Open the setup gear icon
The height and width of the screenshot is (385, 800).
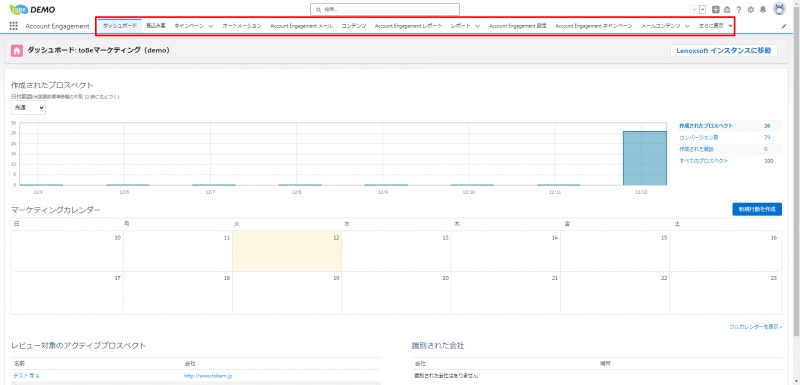(x=751, y=9)
